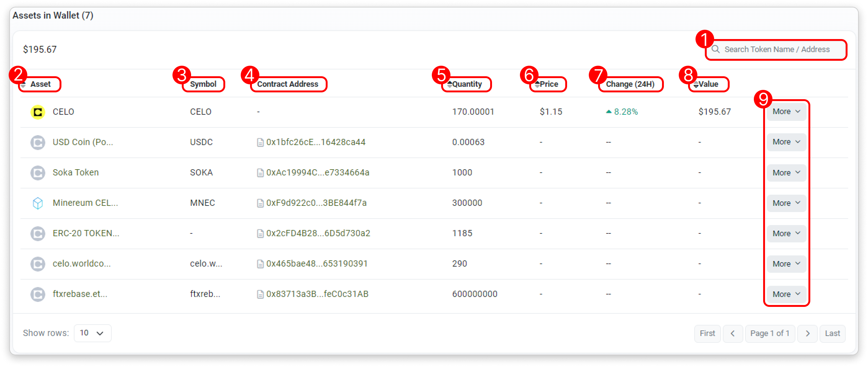The width and height of the screenshot is (868, 367).
Task: Click the search magnifier icon
Action: (x=715, y=50)
